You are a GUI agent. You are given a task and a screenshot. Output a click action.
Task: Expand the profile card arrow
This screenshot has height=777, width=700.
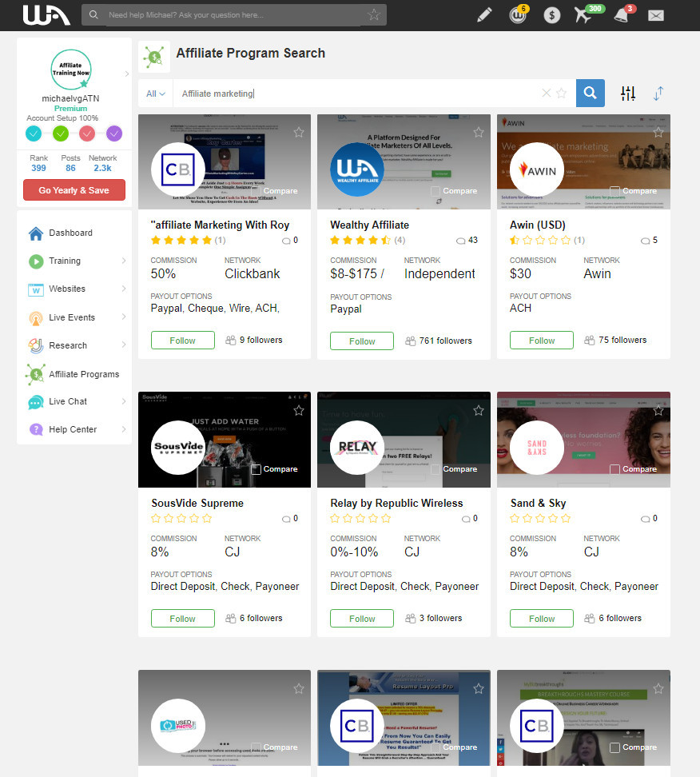[x=127, y=74]
